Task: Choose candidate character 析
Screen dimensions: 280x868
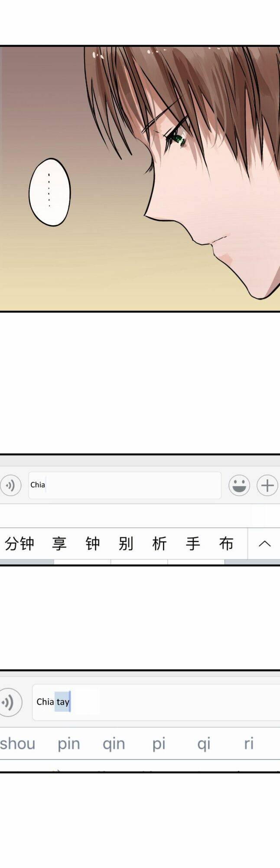Action: (160, 543)
